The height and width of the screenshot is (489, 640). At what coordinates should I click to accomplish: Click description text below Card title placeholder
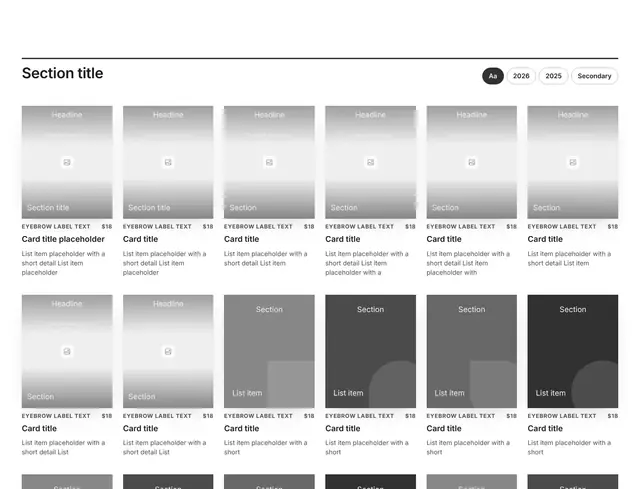click(63, 263)
